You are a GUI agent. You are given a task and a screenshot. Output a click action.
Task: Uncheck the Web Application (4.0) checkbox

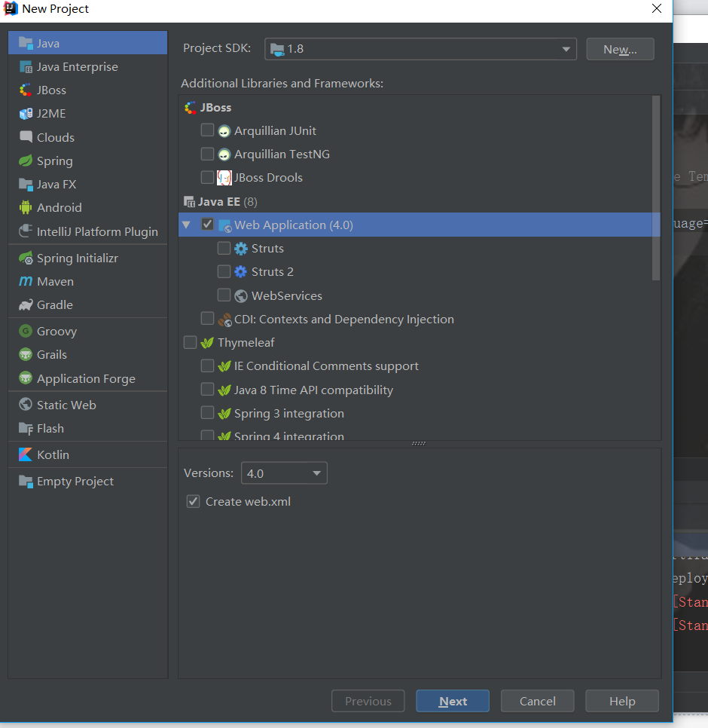tap(207, 225)
